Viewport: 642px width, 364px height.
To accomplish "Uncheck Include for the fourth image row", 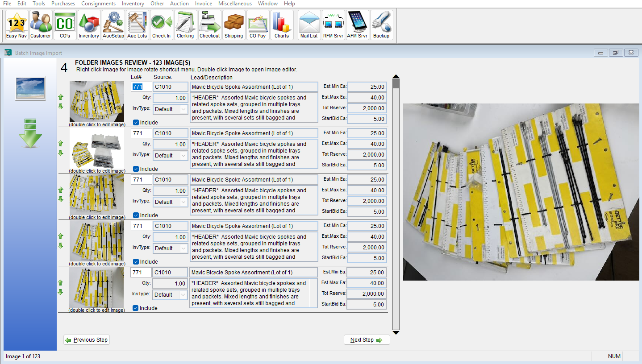I will pos(136,261).
